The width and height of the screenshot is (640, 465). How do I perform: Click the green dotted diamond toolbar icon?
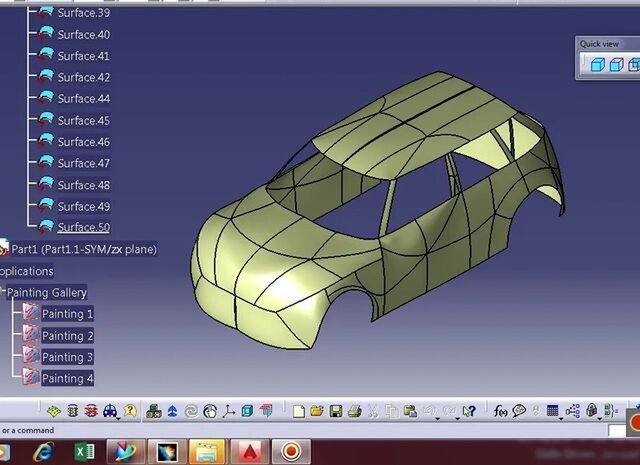click(x=54, y=411)
